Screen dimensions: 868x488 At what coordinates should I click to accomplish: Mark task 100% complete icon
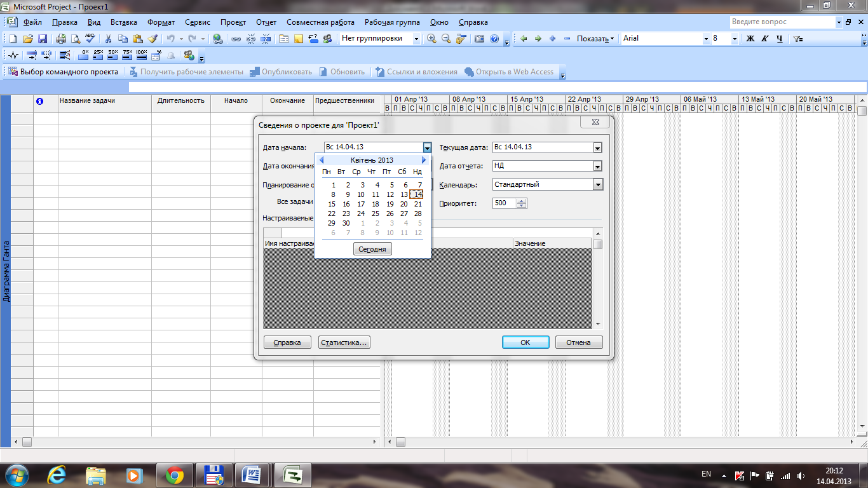coord(142,55)
